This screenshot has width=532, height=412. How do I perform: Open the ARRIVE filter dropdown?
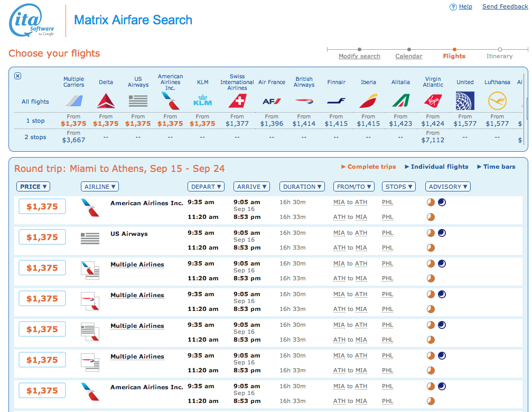[251, 187]
